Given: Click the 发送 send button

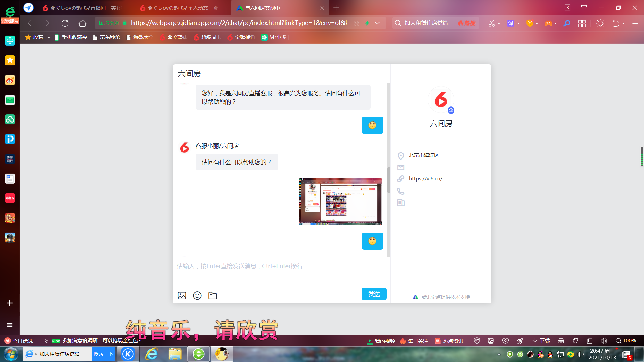Looking at the screenshot, I should pyautogui.click(x=374, y=294).
